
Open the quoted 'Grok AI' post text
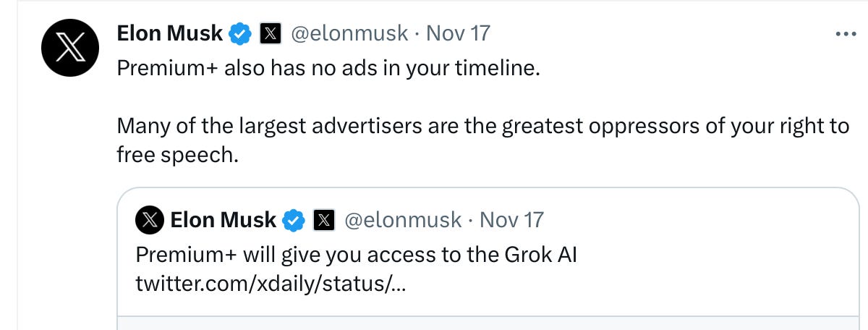click(356, 255)
